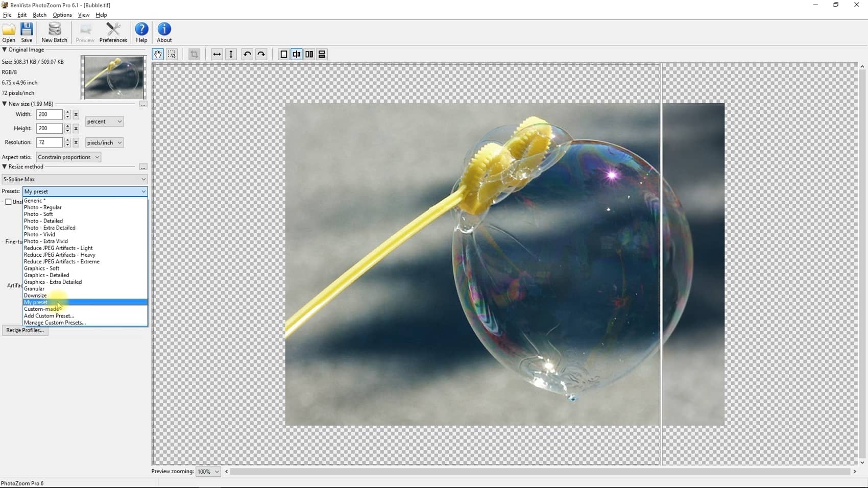Choose the Photo - Soft preset
Image resolution: width=868 pixels, height=488 pixels.
pyautogui.click(x=85, y=214)
